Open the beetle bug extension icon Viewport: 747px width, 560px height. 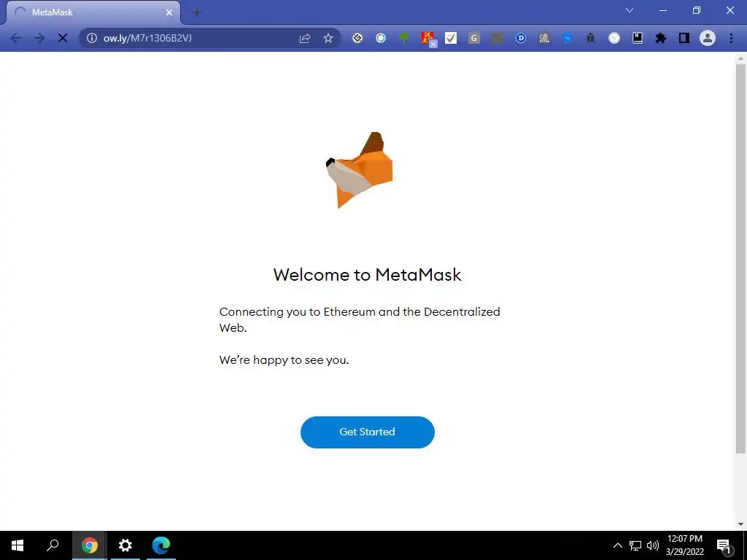point(590,38)
